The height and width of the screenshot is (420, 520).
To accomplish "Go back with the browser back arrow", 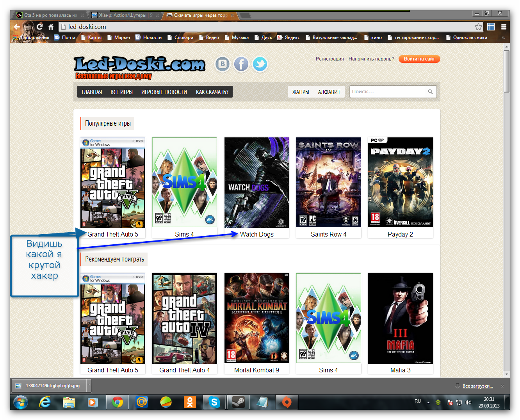I will 17,27.
